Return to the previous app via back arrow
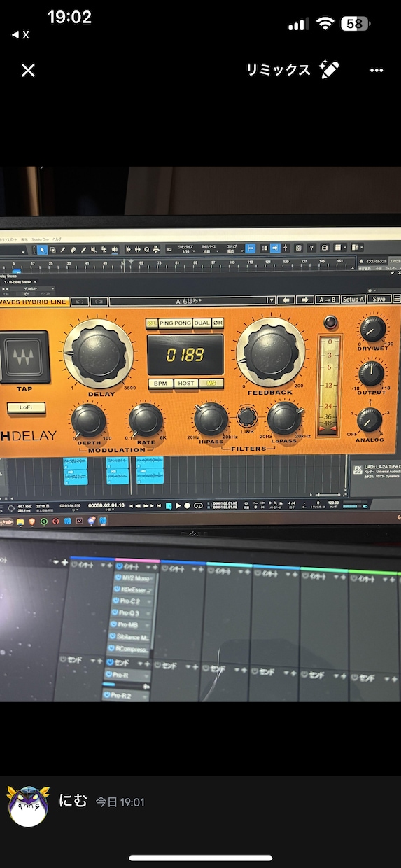Screen dimensions: 401x868 [x=21, y=34]
